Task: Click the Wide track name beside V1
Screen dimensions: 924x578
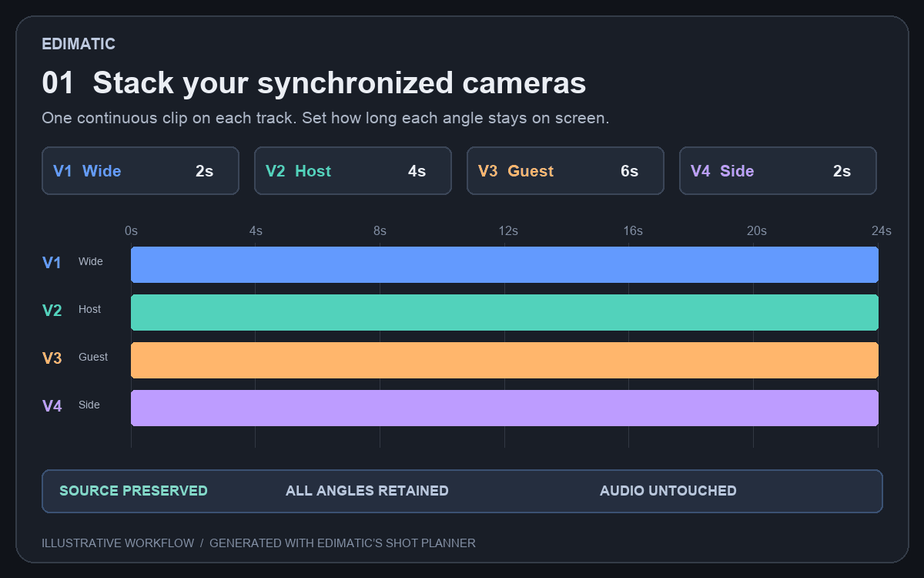Action: (90, 262)
